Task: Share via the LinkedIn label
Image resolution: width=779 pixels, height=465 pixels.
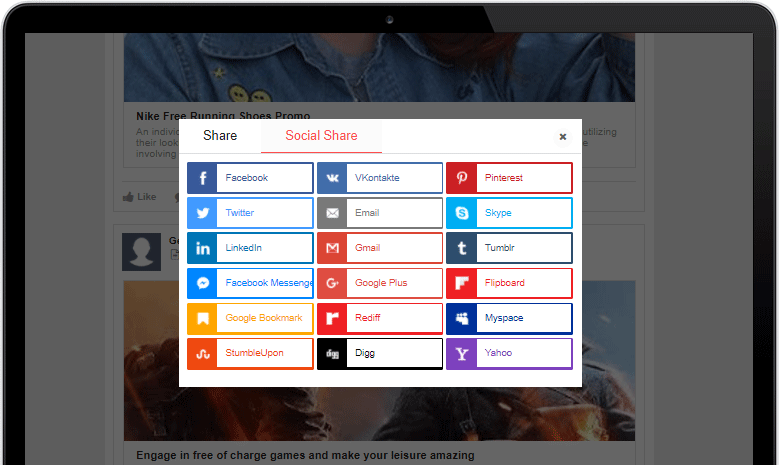Action: click(243, 247)
